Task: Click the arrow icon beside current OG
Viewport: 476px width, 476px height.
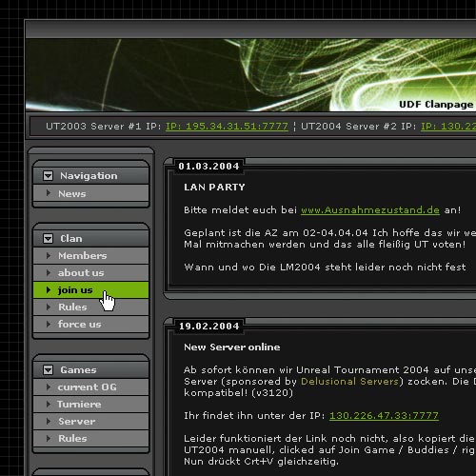Action: tap(49, 387)
